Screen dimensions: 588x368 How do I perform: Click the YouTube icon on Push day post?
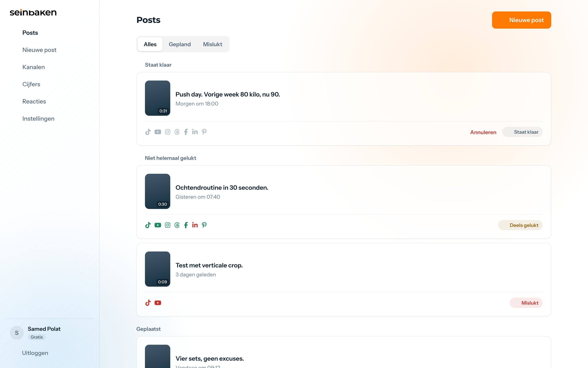pos(158,132)
